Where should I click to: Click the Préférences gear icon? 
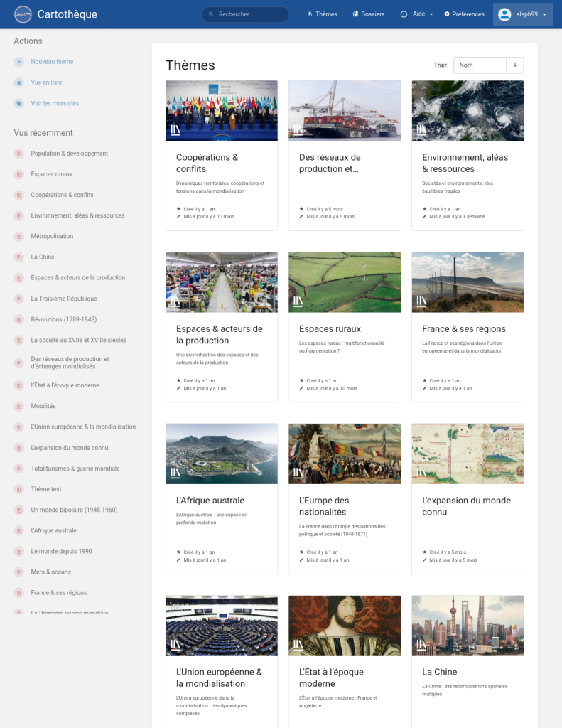[x=447, y=14]
